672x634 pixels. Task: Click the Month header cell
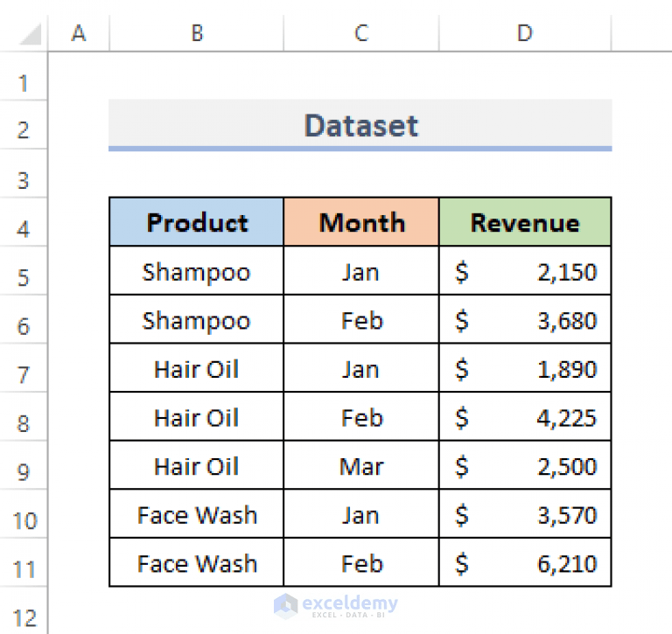point(361,222)
